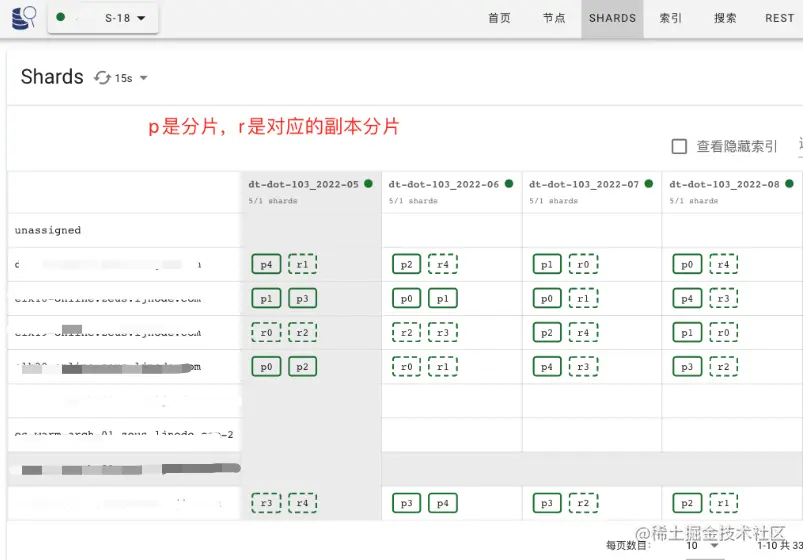The height and width of the screenshot is (560, 803).
Task: Click primary shard p1 under dt-dot-103_2022-06
Action: point(443,299)
